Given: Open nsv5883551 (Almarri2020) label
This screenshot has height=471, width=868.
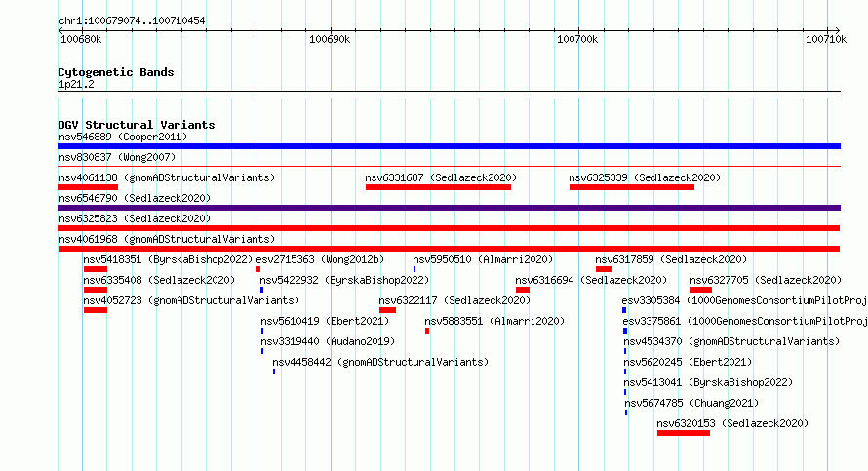Looking at the screenshot, I should [494, 321].
